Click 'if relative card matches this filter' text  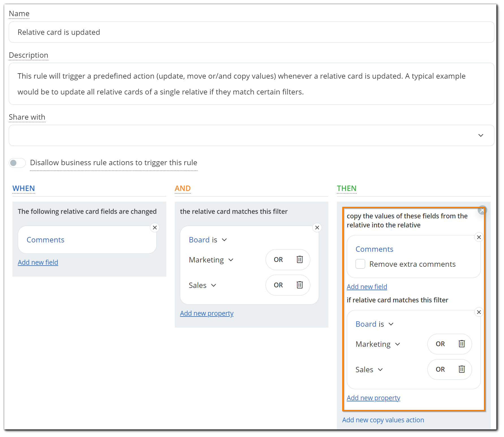397,300
